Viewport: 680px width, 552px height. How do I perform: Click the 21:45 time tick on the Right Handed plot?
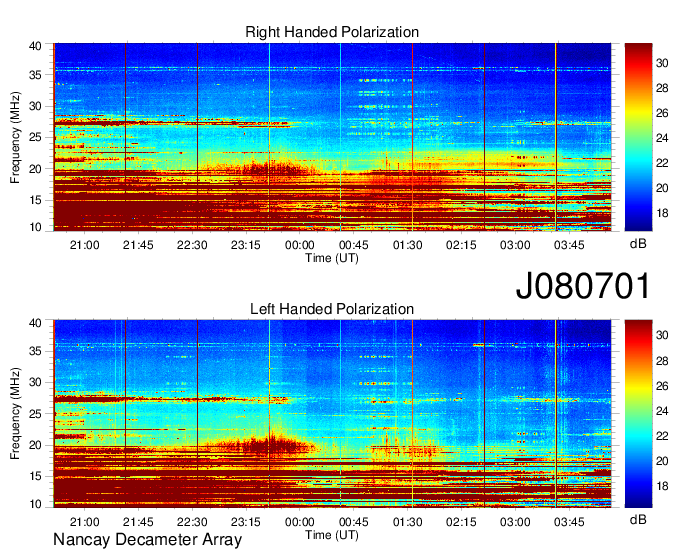click(x=138, y=245)
